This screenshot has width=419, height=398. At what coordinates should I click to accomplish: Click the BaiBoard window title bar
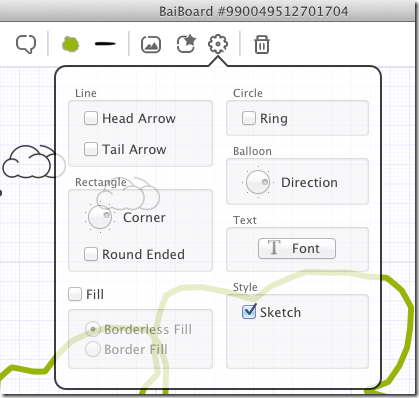(x=209, y=11)
